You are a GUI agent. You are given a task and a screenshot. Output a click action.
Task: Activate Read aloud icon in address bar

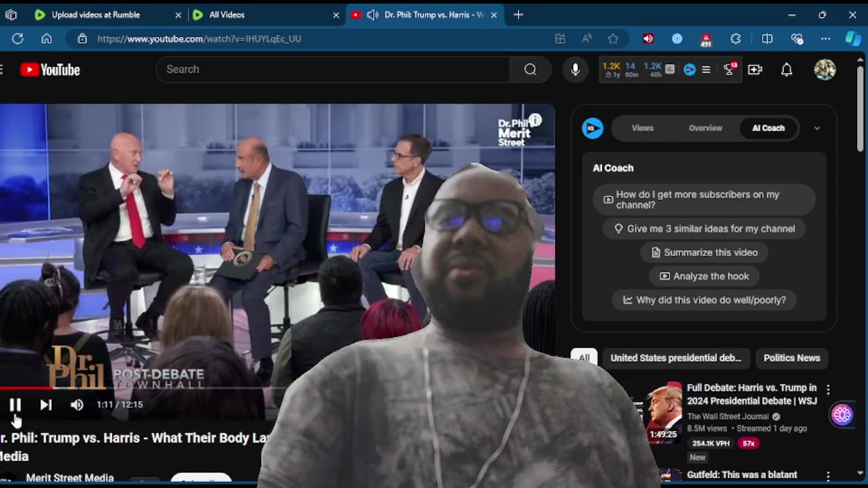(x=587, y=39)
